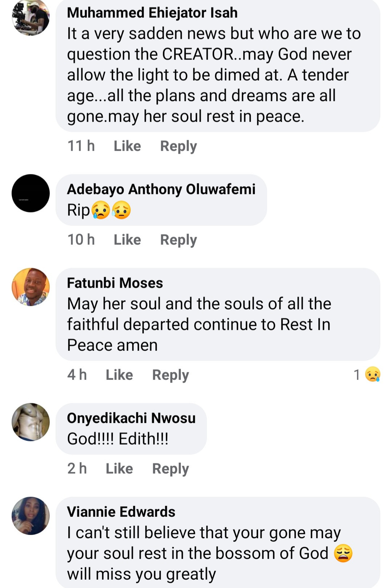Screen dimensions: 392x588
Task: Open Onyedikachi Nwosu's profile picture
Action: [30, 422]
